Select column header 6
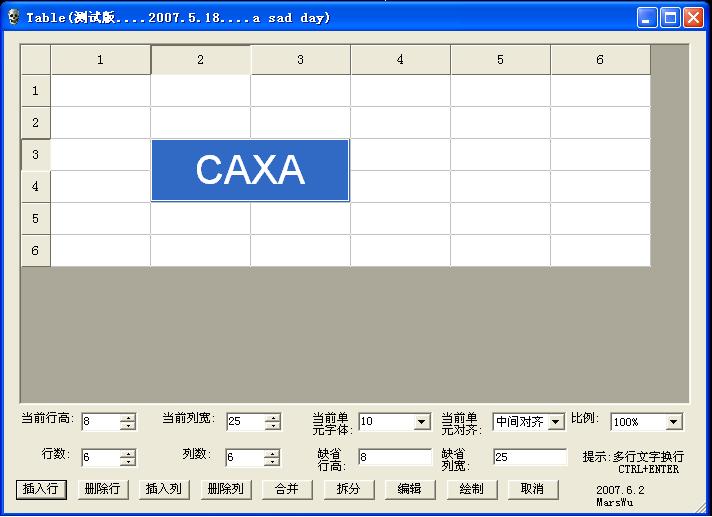The width and height of the screenshot is (712, 517). (600, 60)
